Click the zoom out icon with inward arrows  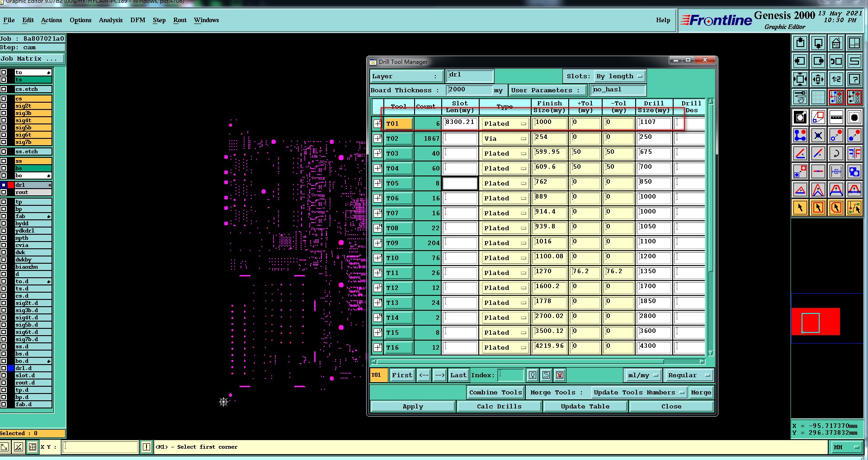(x=818, y=79)
